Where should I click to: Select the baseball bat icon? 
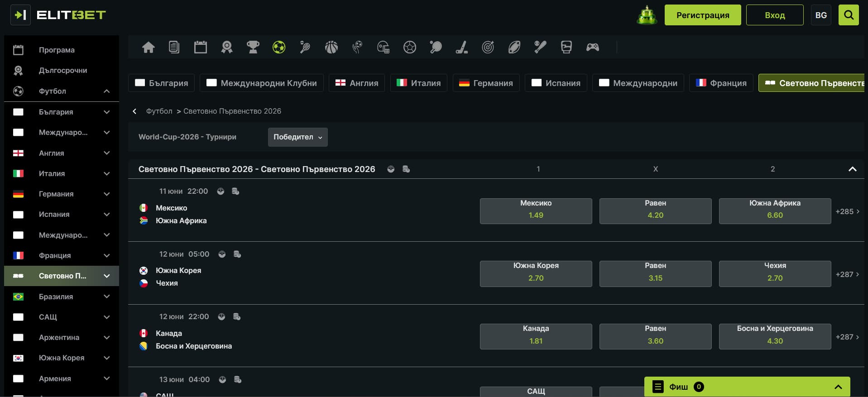point(540,47)
